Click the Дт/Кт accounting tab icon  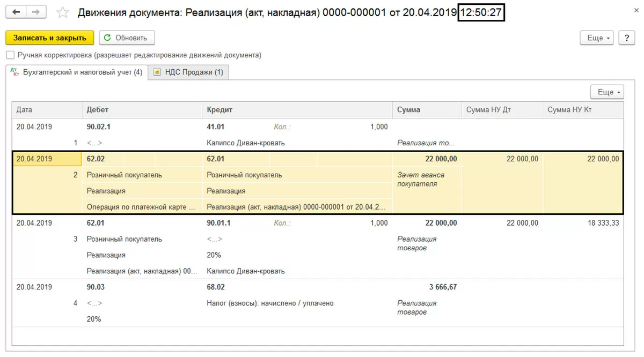[x=15, y=72]
